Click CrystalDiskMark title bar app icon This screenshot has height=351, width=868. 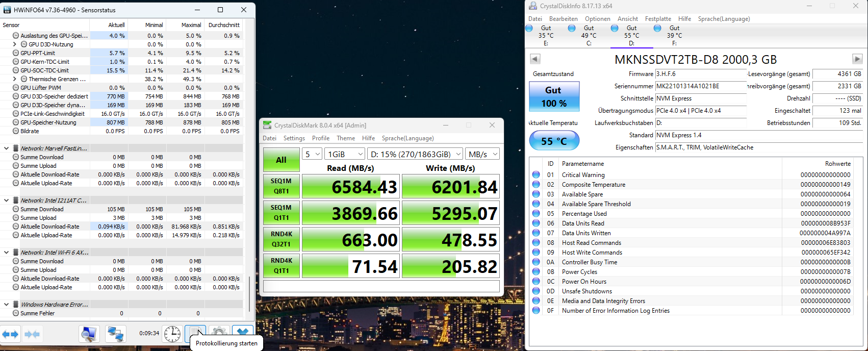pyautogui.click(x=267, y=125)
